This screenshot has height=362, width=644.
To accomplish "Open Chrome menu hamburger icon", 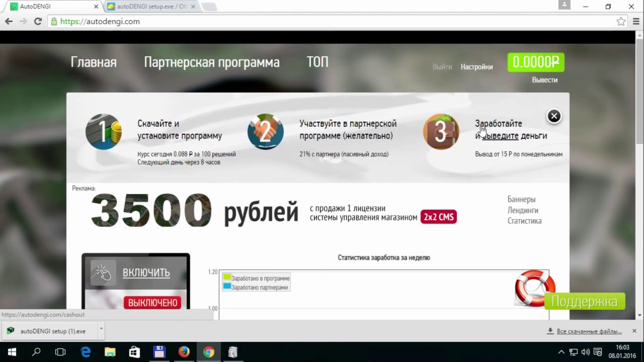I will 635,22.
